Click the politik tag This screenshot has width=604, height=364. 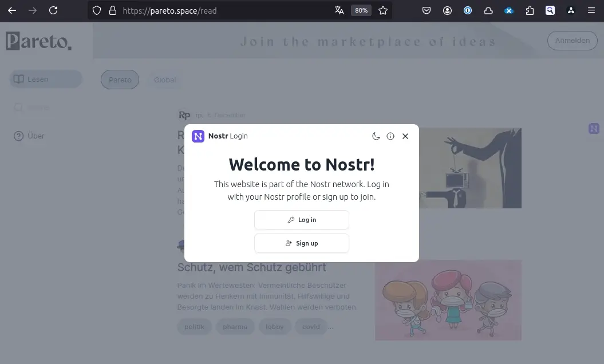point(194,327)
